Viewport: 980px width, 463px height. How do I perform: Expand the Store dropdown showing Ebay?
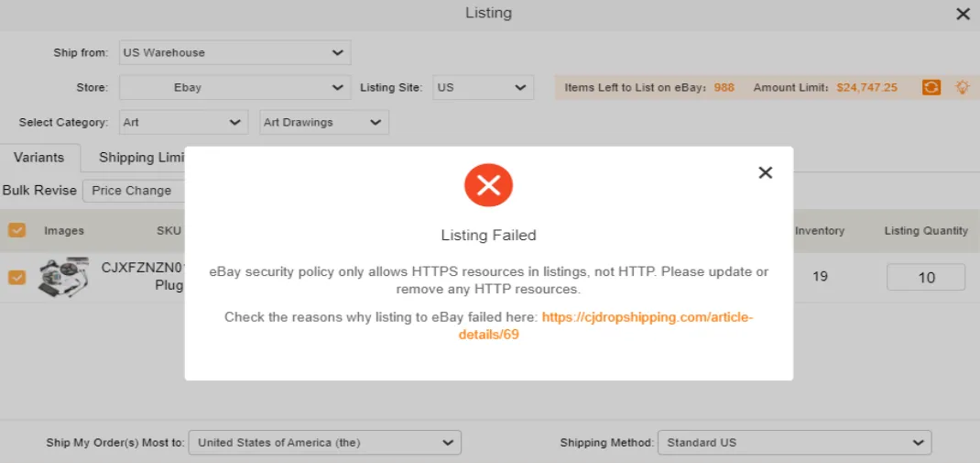click(233, 88)
